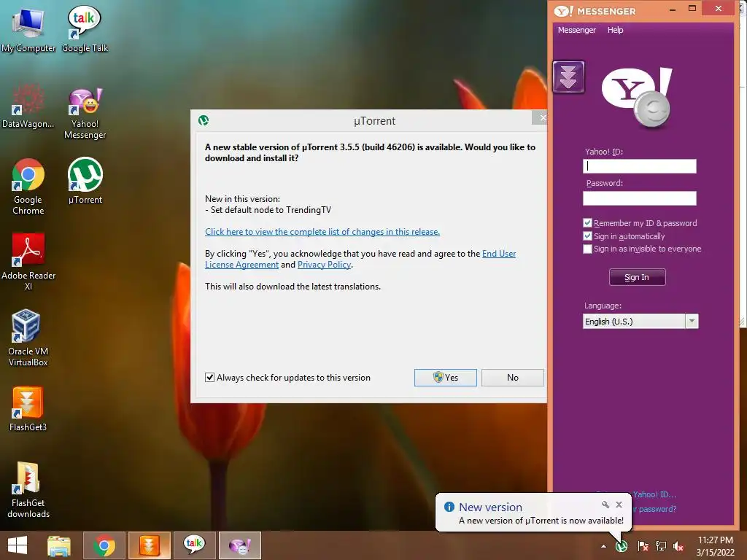Open the Messenger menu
Image resolution: width=747 pixels, height=560 pixels.
(x=576, y=30)
